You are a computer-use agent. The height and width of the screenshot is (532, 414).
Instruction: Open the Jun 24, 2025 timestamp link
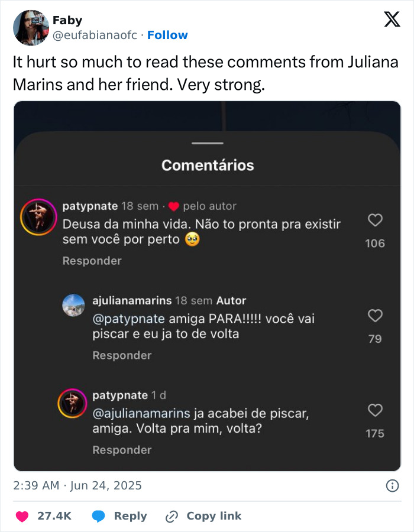[77, 485]
